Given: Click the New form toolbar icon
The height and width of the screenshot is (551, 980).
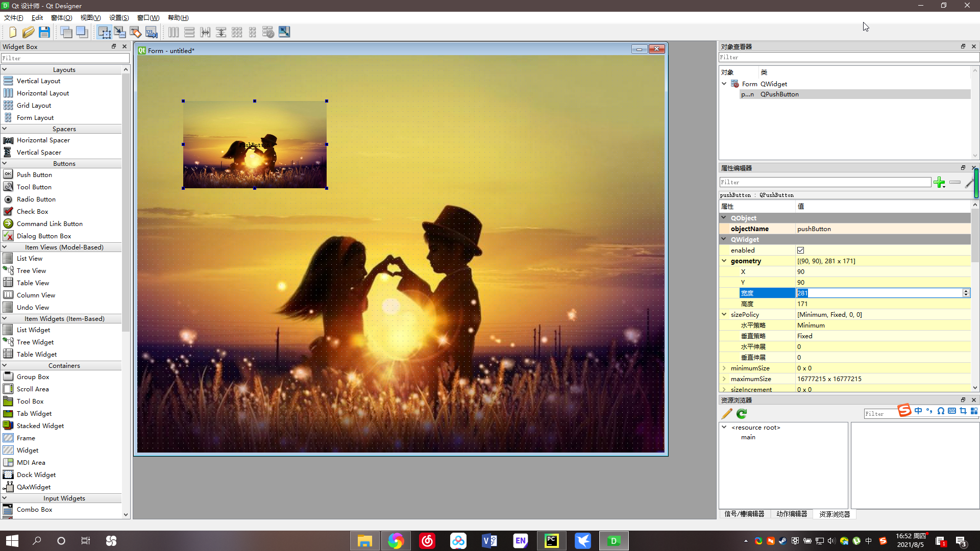Looking at the screenshot, I should pyautogui.click(x=12, y=32).
